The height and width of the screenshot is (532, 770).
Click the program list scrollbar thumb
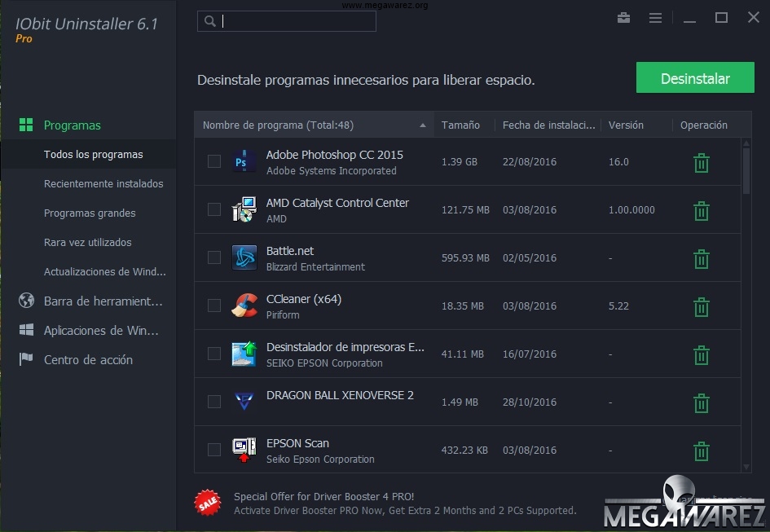[746, 171]
